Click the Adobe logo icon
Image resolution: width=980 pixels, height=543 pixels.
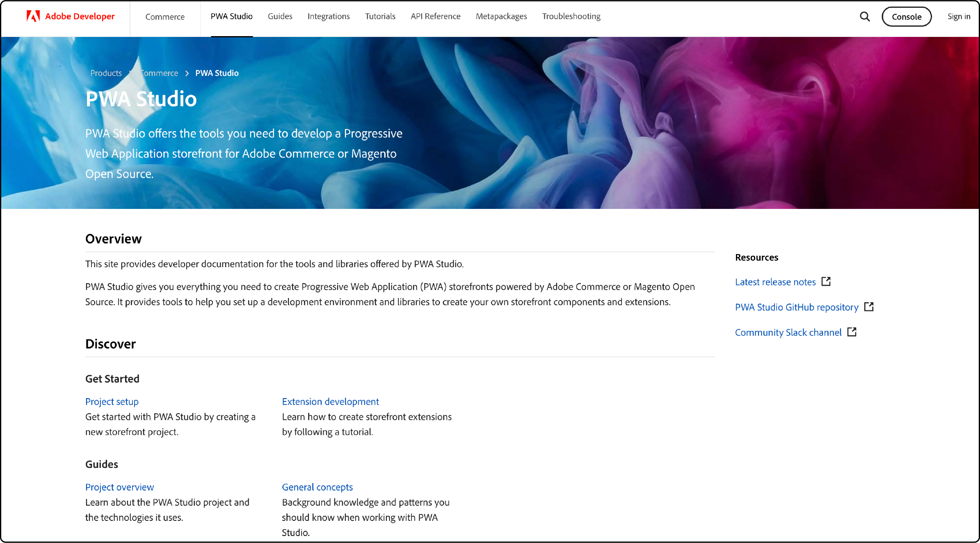[x=33, y=16]
